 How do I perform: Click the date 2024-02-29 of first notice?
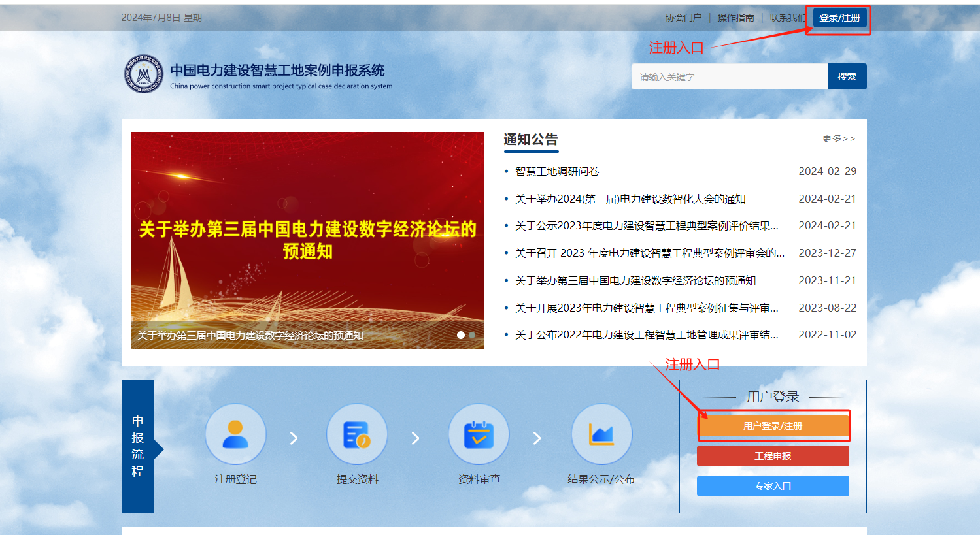tap(828, 171)
